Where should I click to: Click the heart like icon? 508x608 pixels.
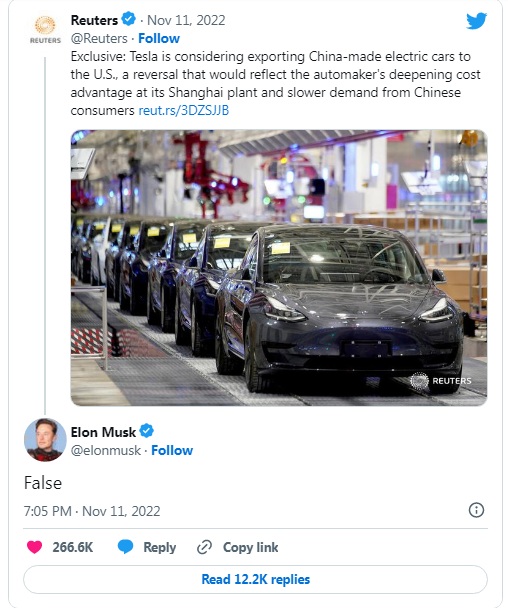pos(35,547)
